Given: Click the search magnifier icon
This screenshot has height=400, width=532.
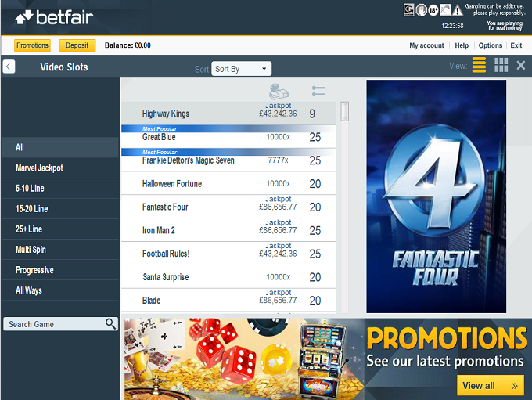Looking at the screenshot, I should 110,324.
